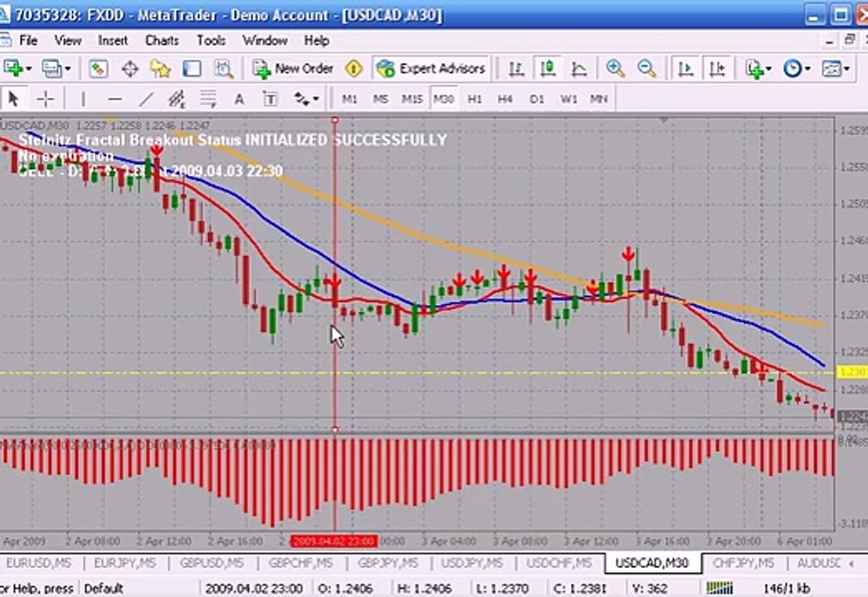Switch to M1 timeframe

349,99
